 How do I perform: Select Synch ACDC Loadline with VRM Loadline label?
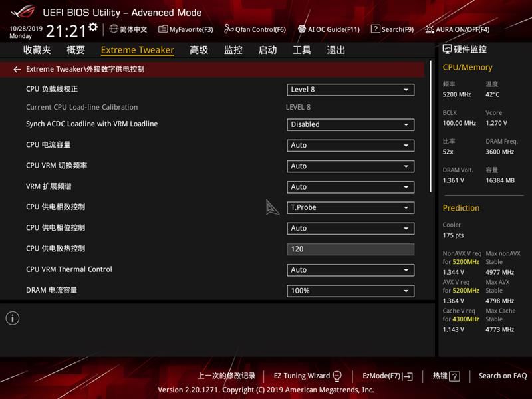pos(92,124)
